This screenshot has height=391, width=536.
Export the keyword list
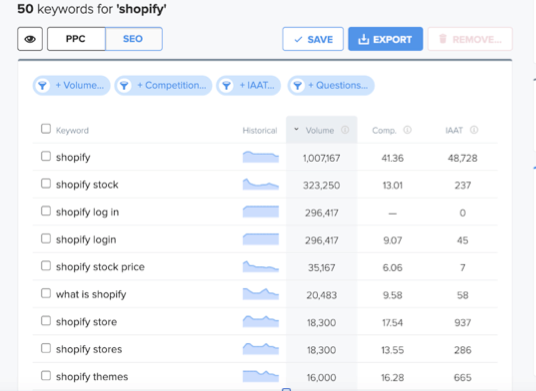(385, 39)
